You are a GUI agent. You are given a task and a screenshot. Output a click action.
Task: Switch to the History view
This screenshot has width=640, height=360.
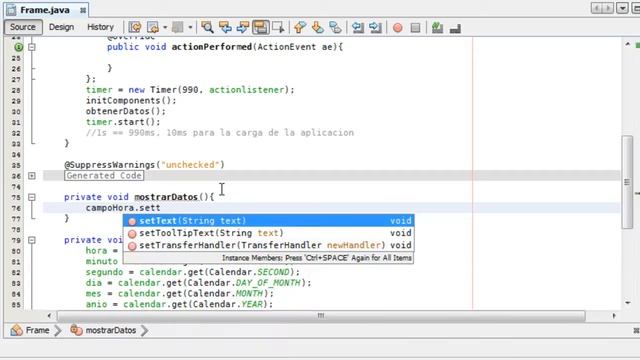point(100,27)
